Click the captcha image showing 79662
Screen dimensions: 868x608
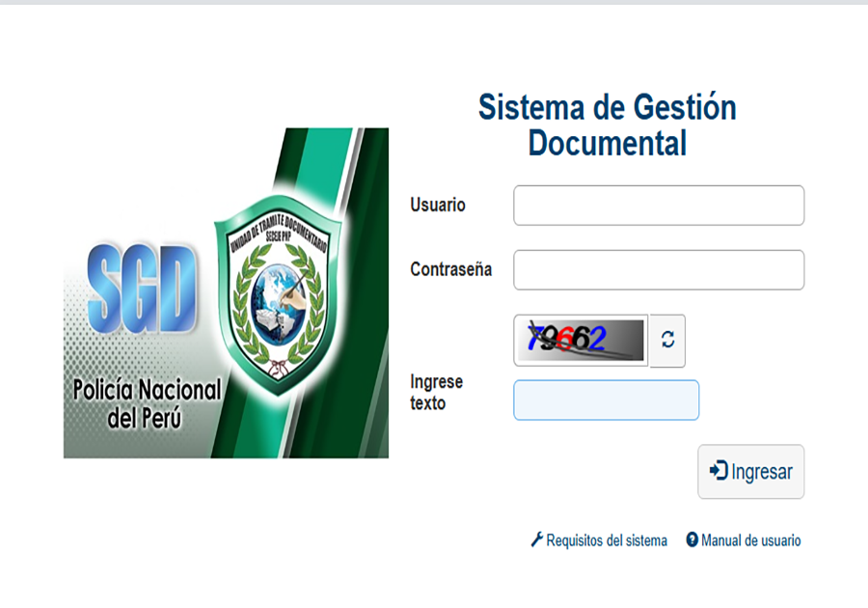pyautogui.click(x=581, y=340)
